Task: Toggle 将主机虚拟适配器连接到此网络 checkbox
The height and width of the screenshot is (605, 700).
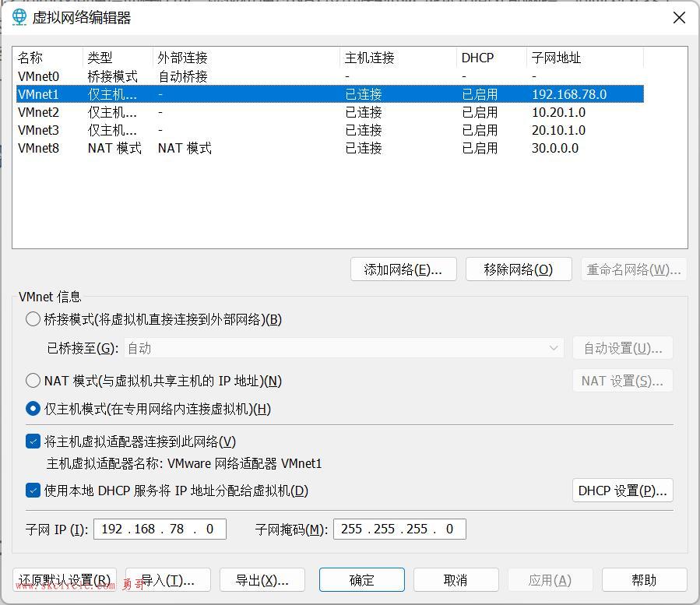Action: pyautogui.click(x=33, y=441)
